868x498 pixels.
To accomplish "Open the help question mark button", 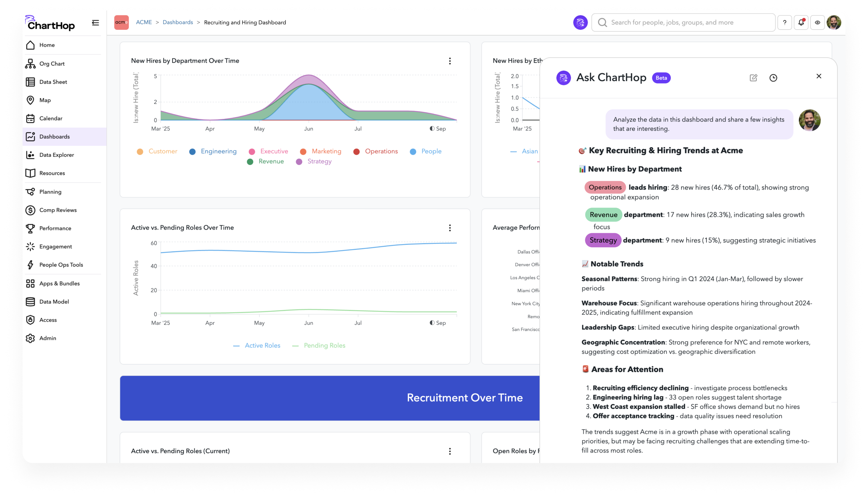I will 785,23.
